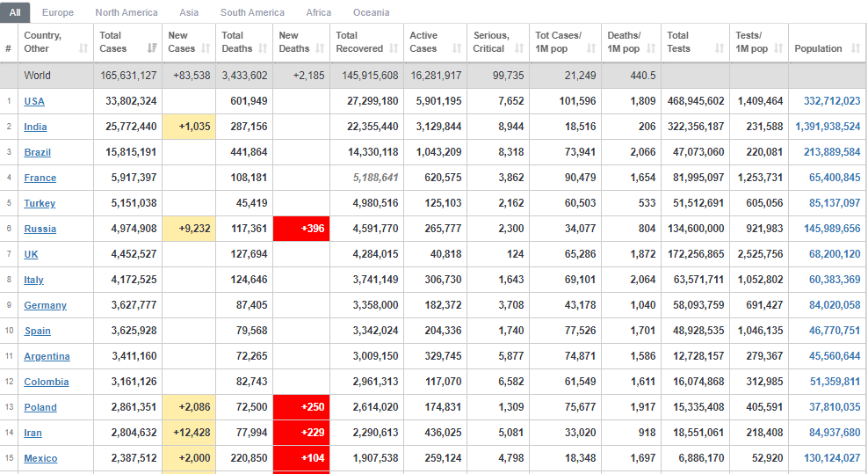Click the Country, Other header text
This screenshot has width=868, height=474.
[x=43, y=42]
